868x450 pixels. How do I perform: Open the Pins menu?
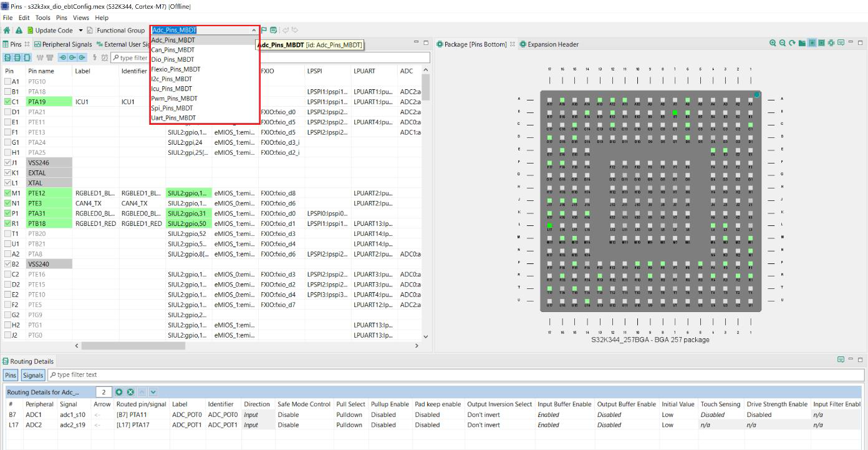pos(61,17)
